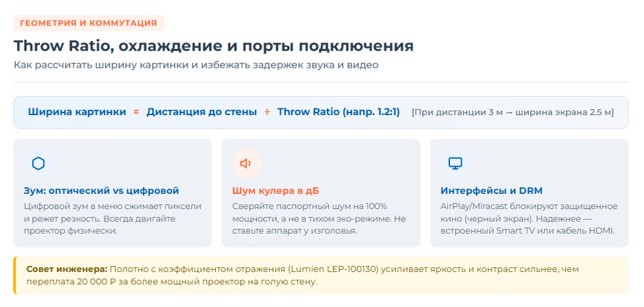Click the text «AirPlay/Miracast блокируют защищенное кино»
Viewport: 644px width, 307px height.
click(529, 212)
